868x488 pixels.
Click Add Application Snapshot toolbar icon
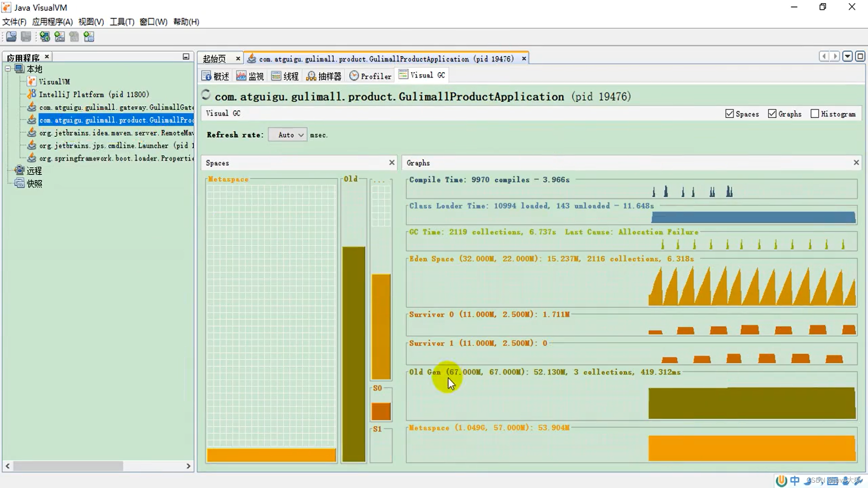[89, 37]
